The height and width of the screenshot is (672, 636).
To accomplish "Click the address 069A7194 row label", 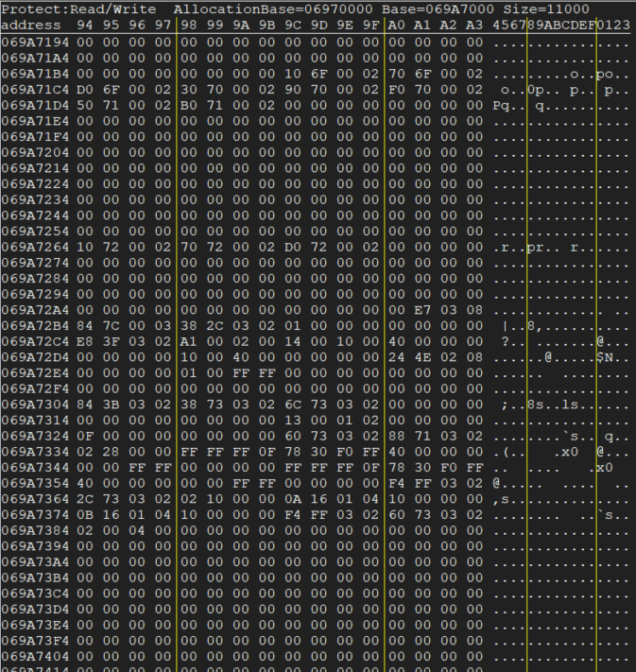I will 34,43.
